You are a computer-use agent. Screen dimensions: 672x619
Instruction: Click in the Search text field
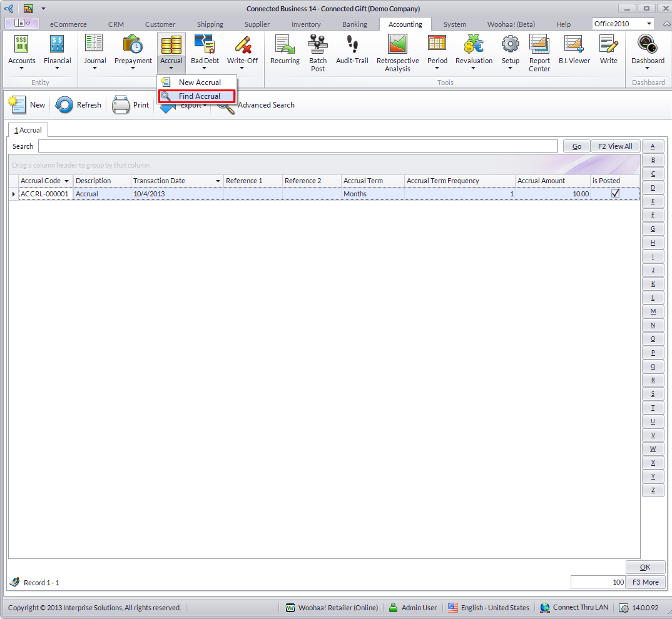pos(297,146)
